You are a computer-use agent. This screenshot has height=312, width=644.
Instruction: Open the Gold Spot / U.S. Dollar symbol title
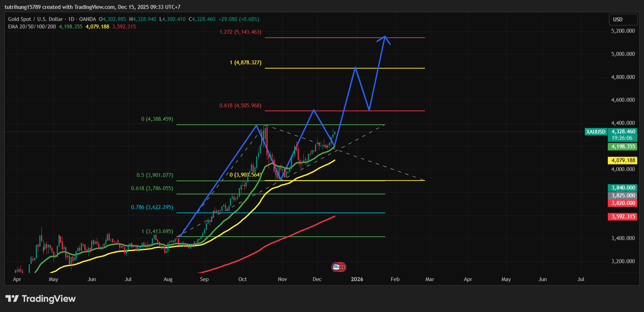pos(35,19)
